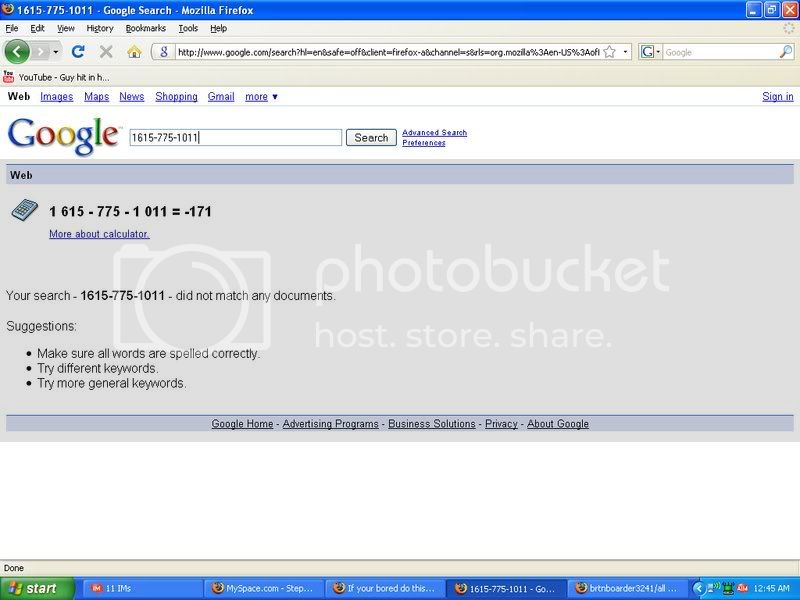The height and width of the screenshot is (600, 800).
Task: Expand the address bar URL history dropdown
Action: coord(625,52)
